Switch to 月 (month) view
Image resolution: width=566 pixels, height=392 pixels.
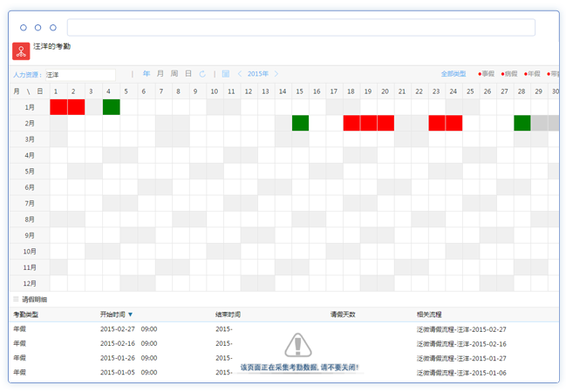point(160,74)
